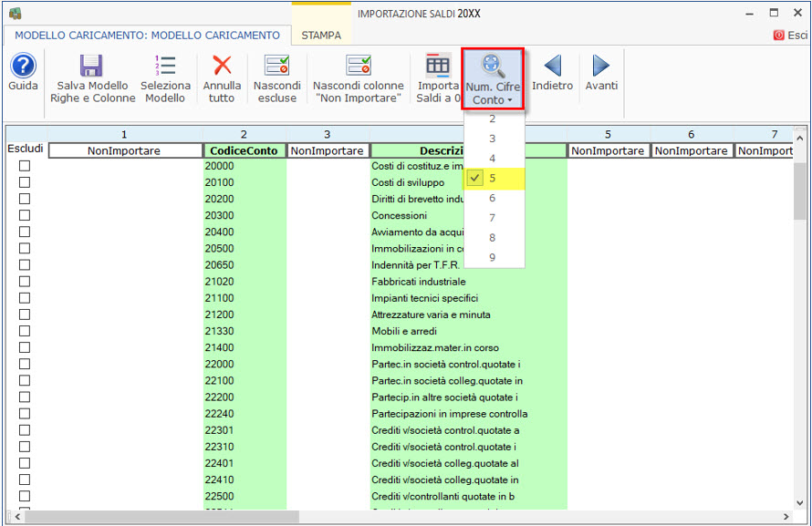Click the horizontal scrollbar thumb
This screenshot has width=812, height=526.
click(x=161, y=516)
